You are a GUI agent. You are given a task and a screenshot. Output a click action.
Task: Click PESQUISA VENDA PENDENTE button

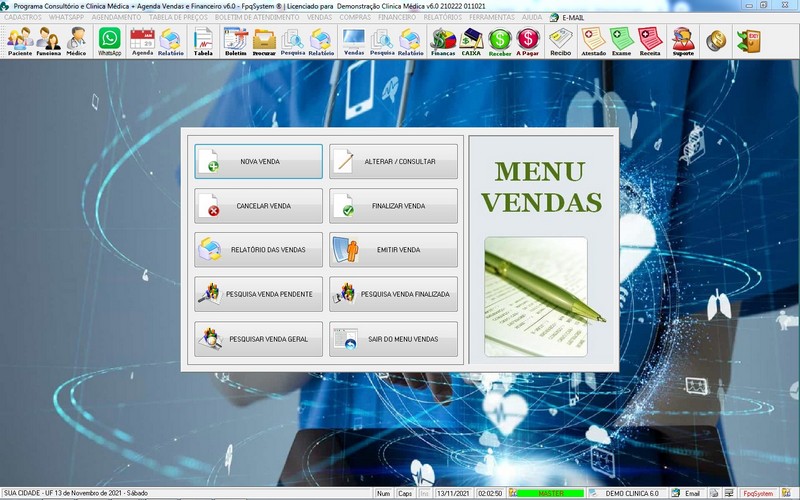258,294
